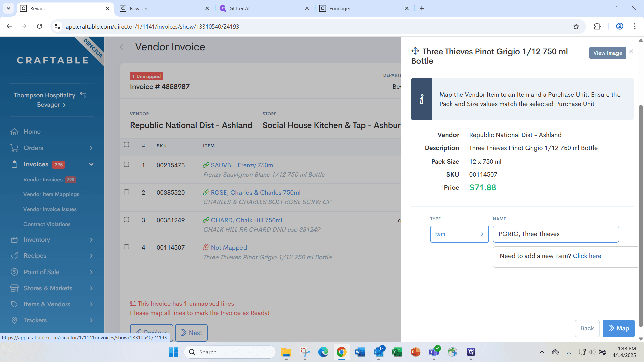
Task: Click the browser address bar URL
Action: pos(152,26)
